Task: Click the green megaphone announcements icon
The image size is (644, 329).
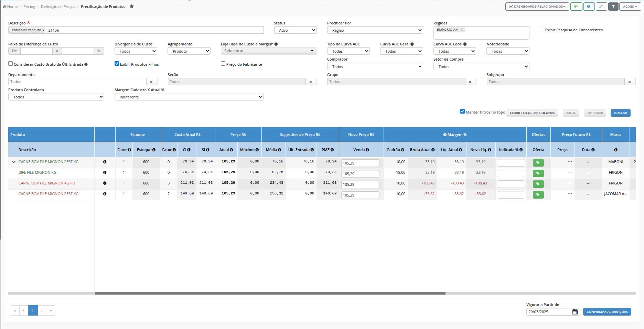Action: [x=576, y=7]
